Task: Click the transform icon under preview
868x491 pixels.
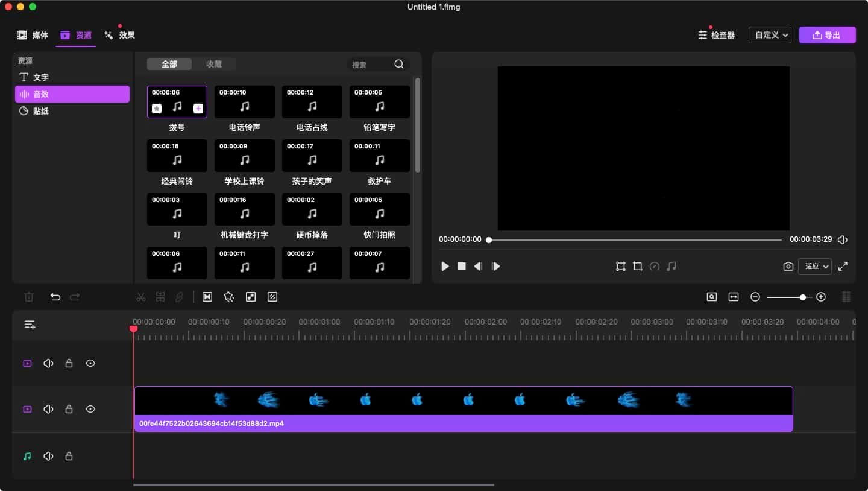Action: coord(621,266)
